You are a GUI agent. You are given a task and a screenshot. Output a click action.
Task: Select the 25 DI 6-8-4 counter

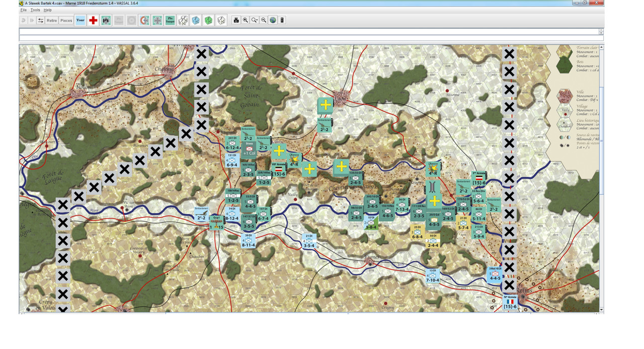click(417, 233)
